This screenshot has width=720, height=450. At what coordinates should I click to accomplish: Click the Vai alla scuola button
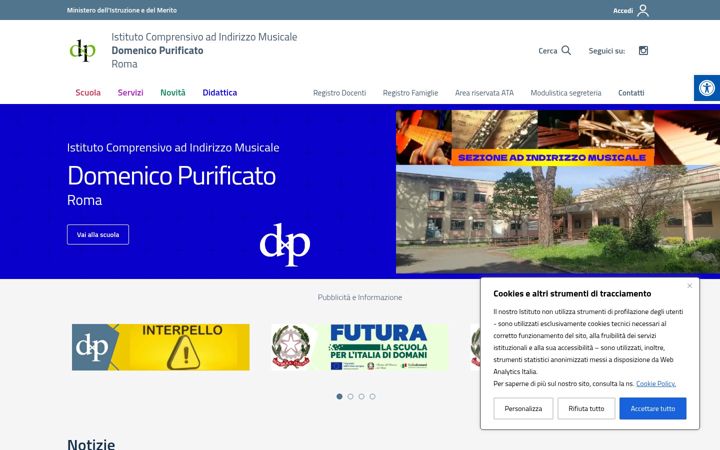click(x=98, y=235)
